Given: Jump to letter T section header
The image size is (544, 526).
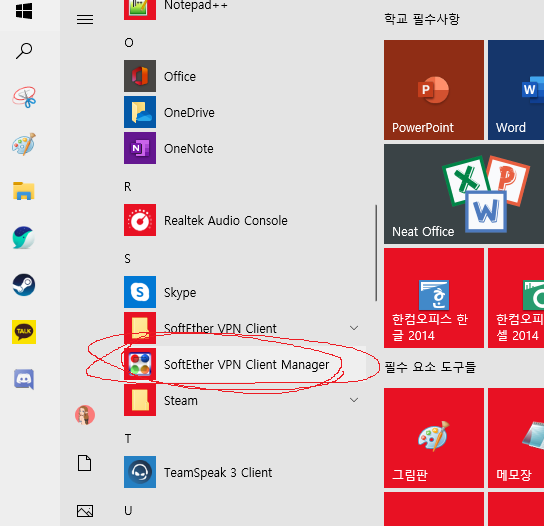Looking at the screenshot, I should pyautogui.click(x=128, y=439).
